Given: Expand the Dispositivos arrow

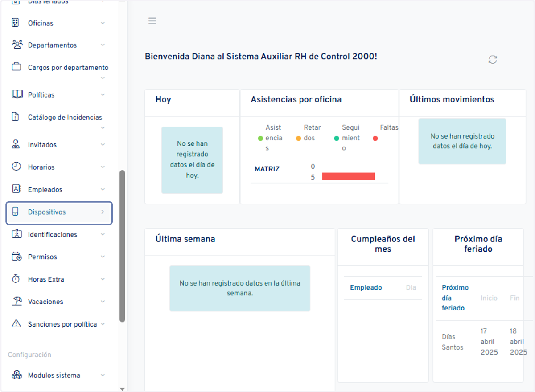Looking at the screenshot, I should (103, 212).
